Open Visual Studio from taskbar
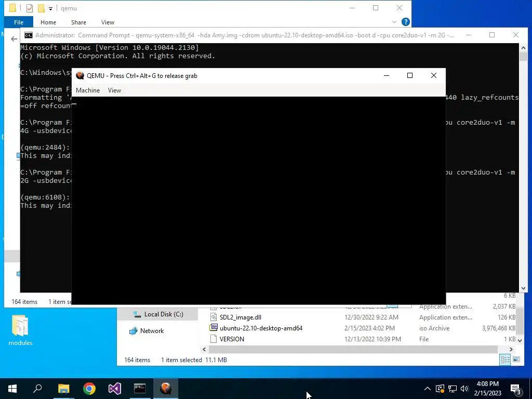 pos(115,389)
